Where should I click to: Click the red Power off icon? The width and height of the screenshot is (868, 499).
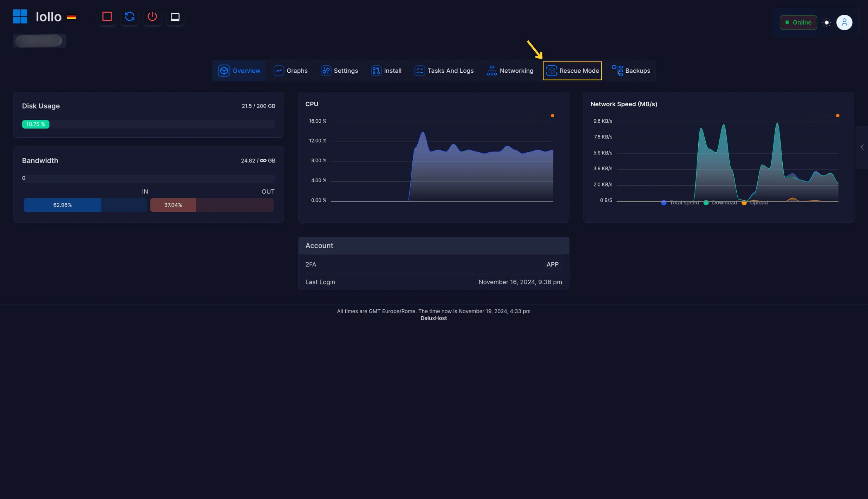[152, 17]
